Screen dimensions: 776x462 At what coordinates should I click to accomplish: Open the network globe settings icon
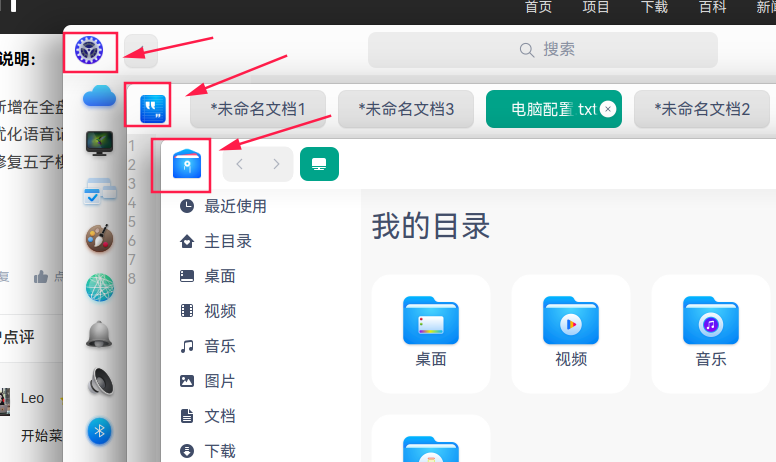[99, 287]
